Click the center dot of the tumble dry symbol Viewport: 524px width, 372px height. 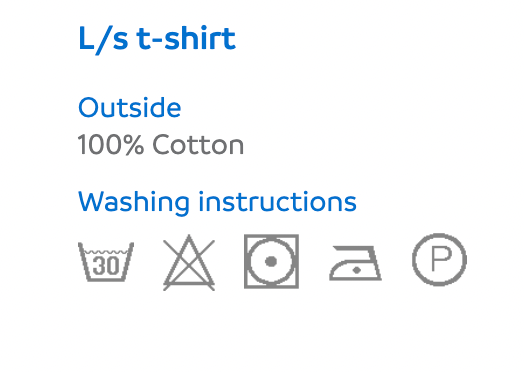(x=271, y=261)
